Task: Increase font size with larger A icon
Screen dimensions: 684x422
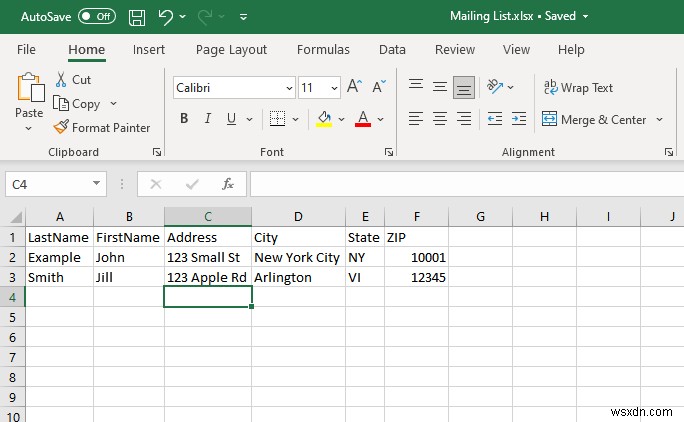Action: [354, 86]
